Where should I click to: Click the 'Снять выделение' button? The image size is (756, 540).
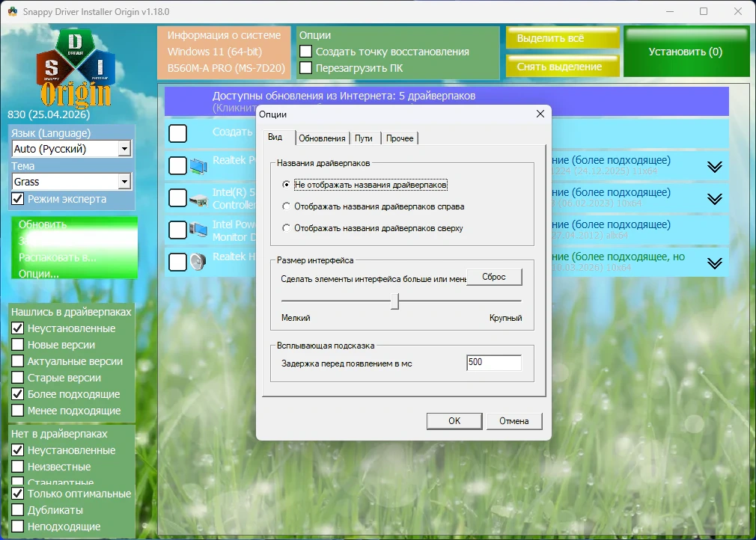pos(563,66)
